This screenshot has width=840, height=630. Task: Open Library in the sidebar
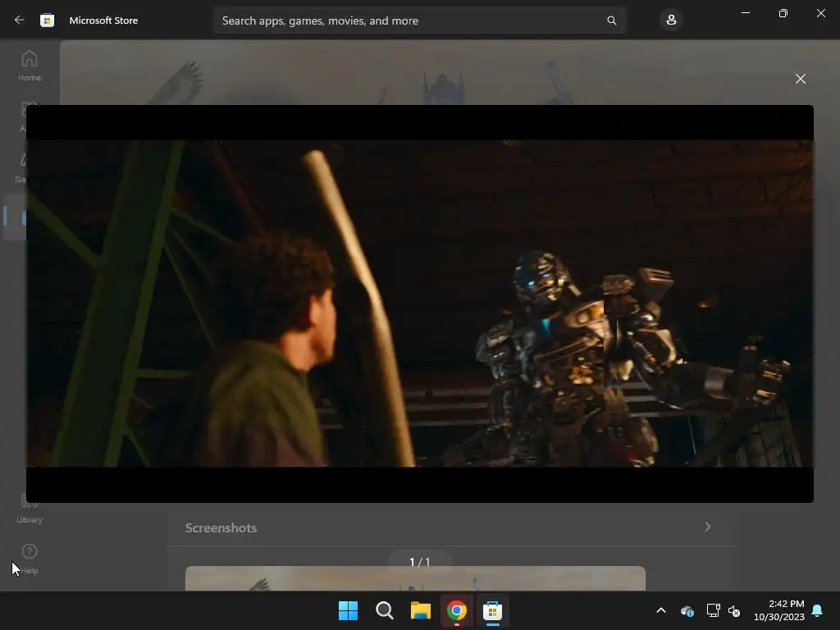30,509
